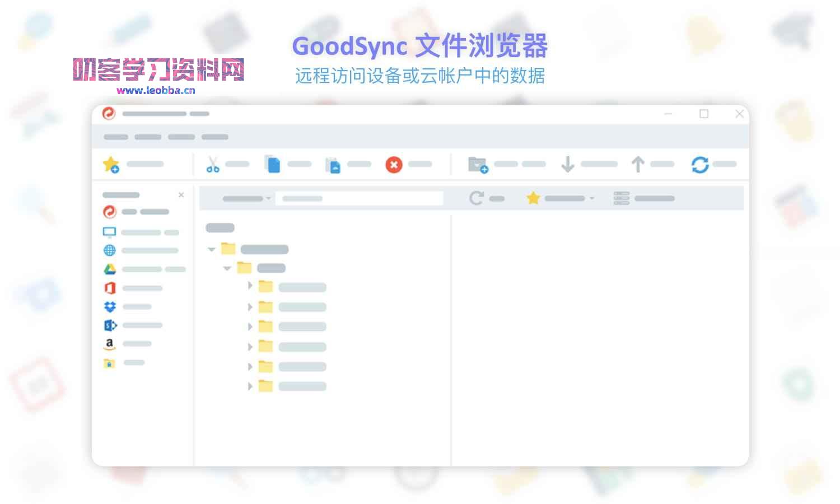The height and width of the screenshot is (504, 840).
Task: Open the Google Drive account in sidebar
Action: pyautogui.click(x=144, y=269)
